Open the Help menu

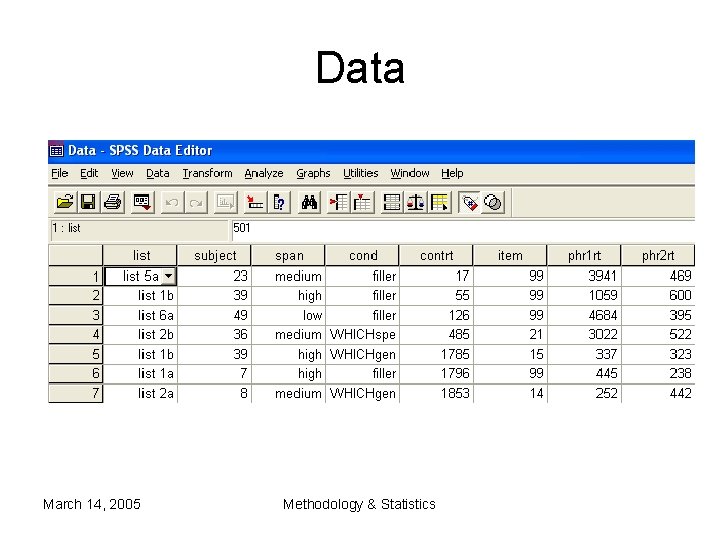coord(452,173)
